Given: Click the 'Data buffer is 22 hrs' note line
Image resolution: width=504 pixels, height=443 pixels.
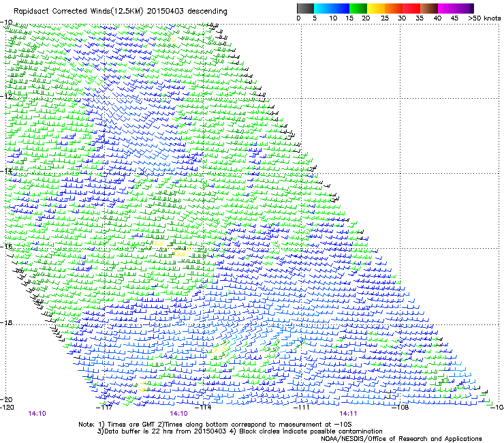Looking at the screenshot, I should [240, 431].
